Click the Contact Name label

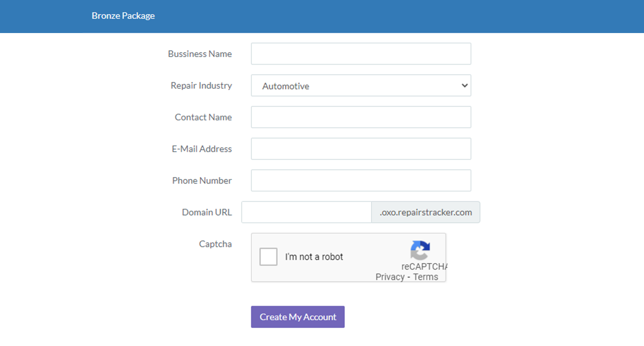[x=203, y=117]
